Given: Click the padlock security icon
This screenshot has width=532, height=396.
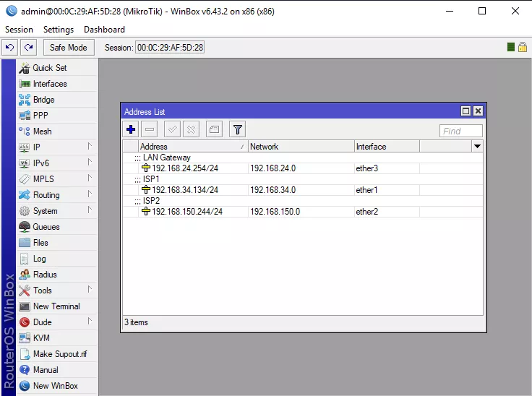Looking at the screenshot, I should (523, 47).
